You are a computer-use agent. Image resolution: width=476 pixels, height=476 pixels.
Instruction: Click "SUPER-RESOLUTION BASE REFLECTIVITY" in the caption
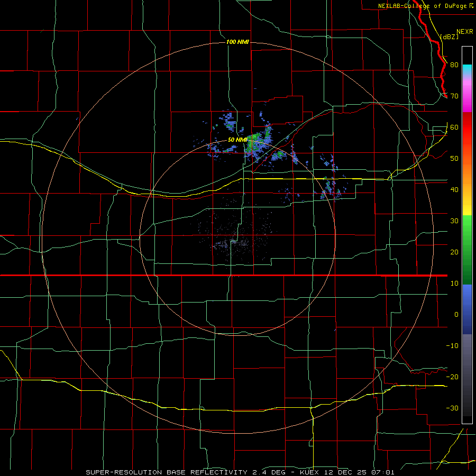click(167, 472)
